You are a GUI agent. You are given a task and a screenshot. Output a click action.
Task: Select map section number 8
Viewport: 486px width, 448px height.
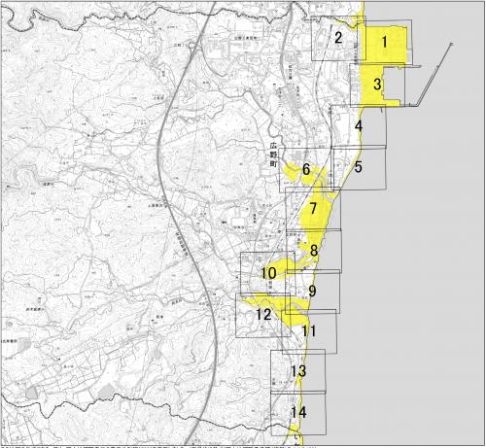(314, 251)
